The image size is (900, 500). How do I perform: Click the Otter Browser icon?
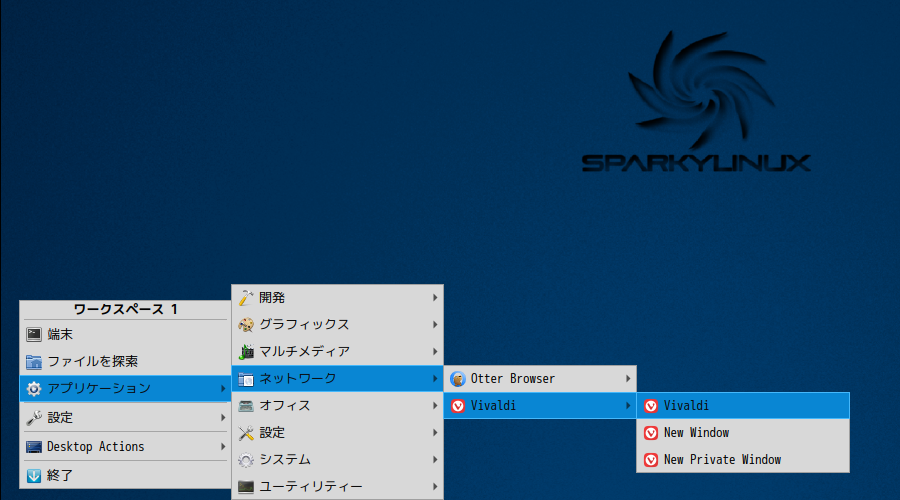click(x=457, y=379)
